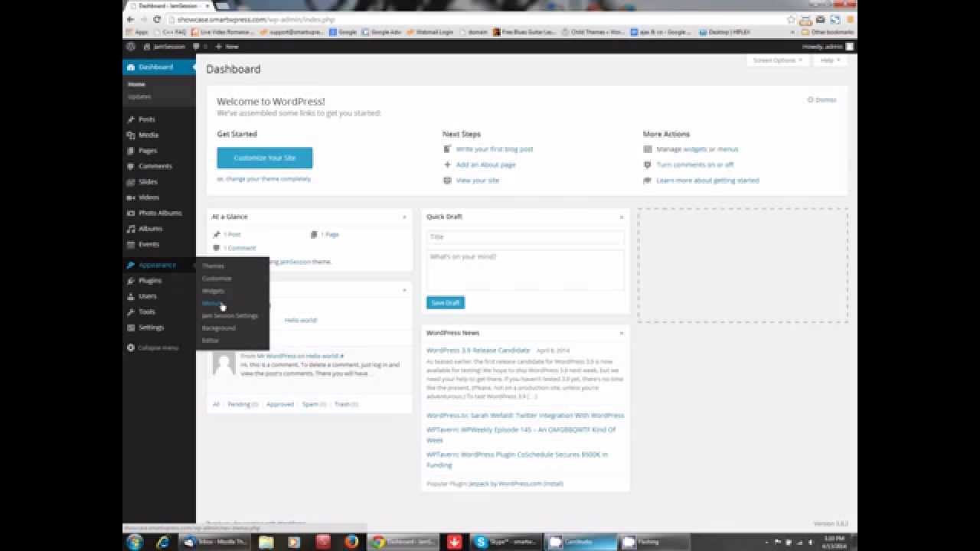Viewport: 980px width, 551px height.
Task: Click the browser back arrow
Action: click(x=130, y=19)
